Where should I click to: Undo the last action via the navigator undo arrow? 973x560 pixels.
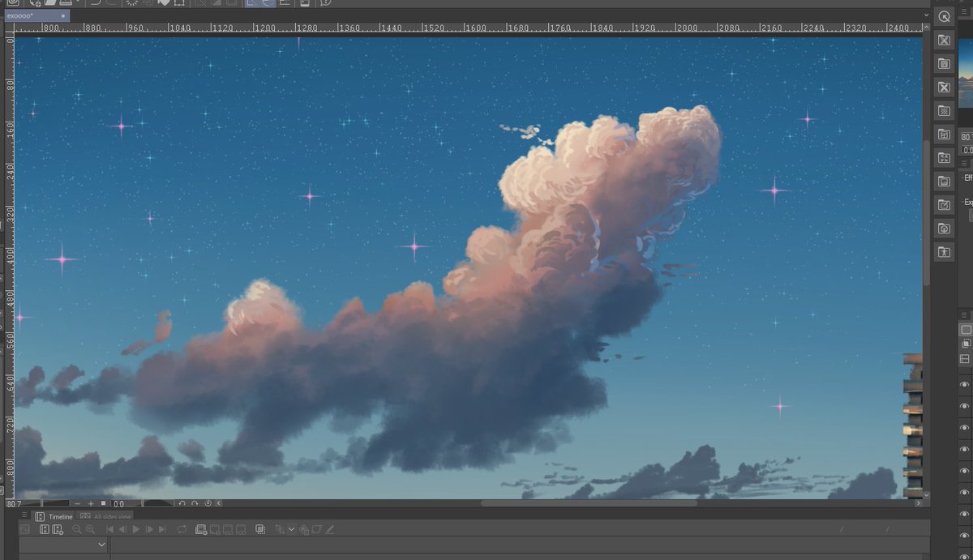[182, 503]
